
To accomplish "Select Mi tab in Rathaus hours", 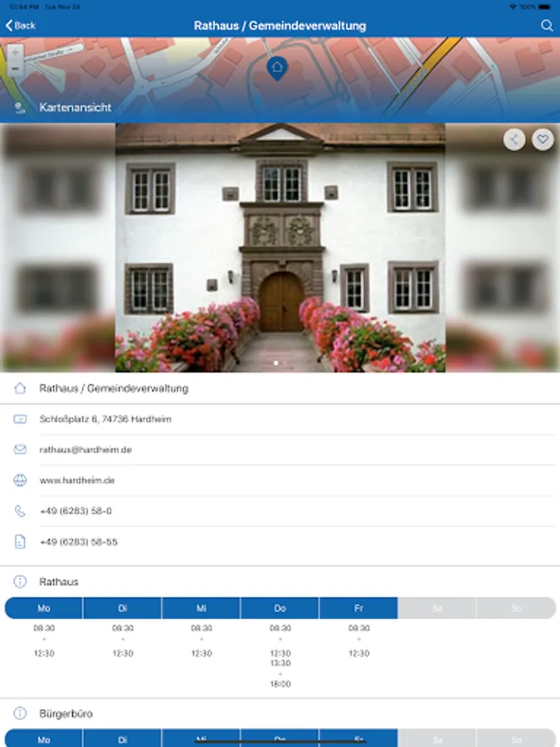I will [x=202, y=608].
